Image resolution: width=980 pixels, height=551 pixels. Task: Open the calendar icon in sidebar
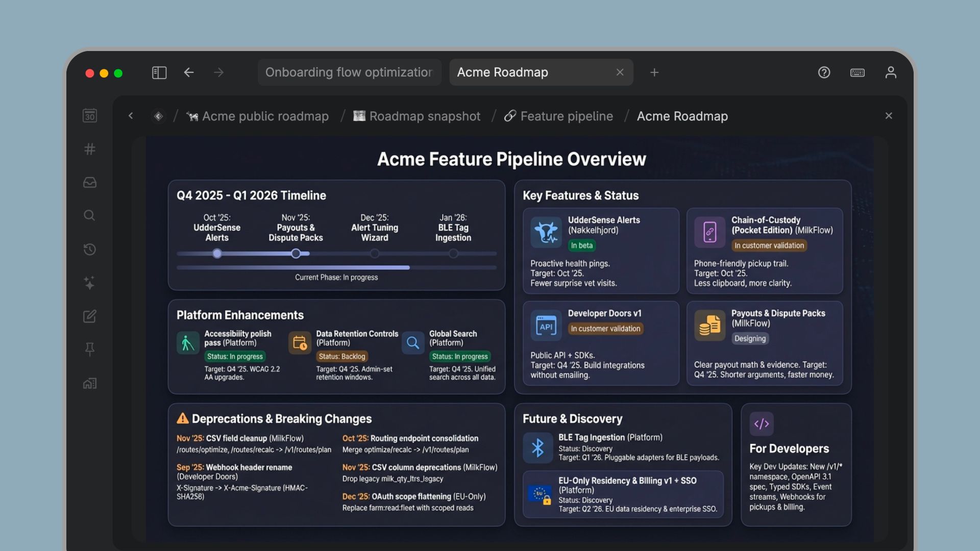pos(90,116)
